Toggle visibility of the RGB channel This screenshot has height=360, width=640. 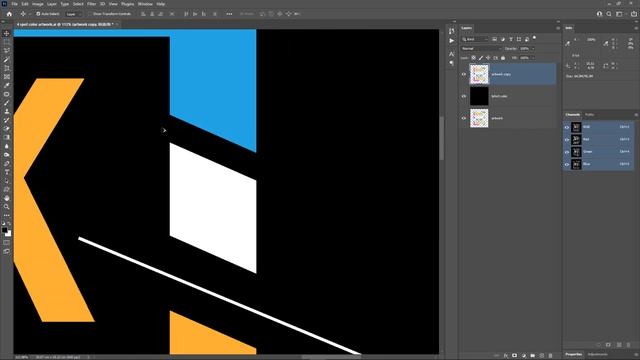tap(567, 127)
